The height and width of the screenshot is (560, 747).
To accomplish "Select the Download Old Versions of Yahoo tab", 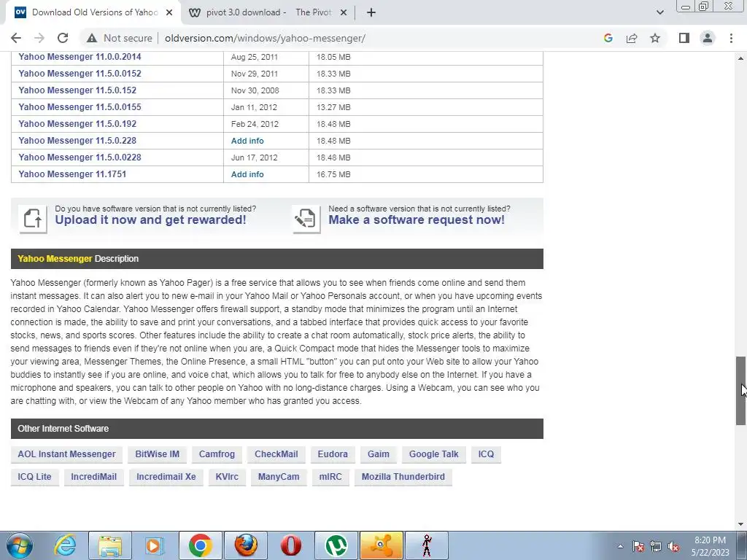I will (93, 12).
